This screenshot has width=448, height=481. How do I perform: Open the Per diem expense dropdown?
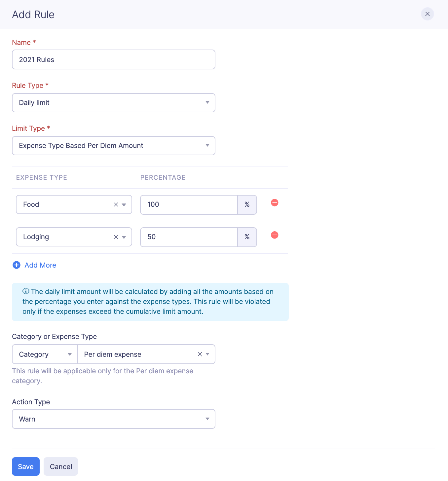[207, 354]
